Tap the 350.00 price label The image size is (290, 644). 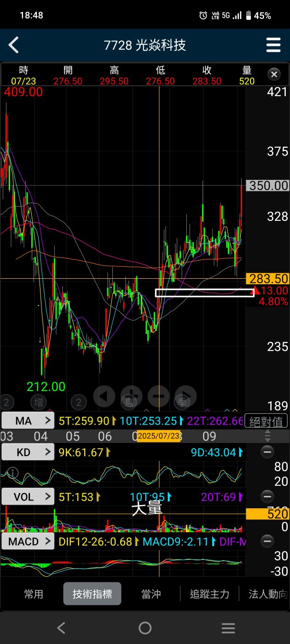pyautogui.click(x=268, y=185)
